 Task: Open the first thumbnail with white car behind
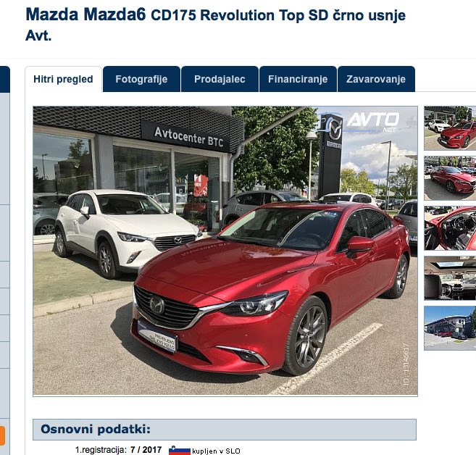pyautogui.click(x=450, y=128)
